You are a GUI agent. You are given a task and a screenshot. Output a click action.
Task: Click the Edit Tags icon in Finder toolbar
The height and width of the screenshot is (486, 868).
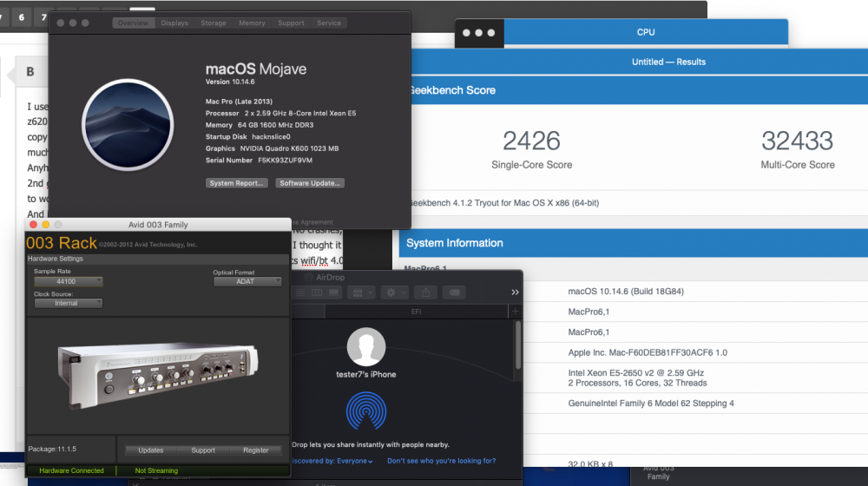pos(454,292)
